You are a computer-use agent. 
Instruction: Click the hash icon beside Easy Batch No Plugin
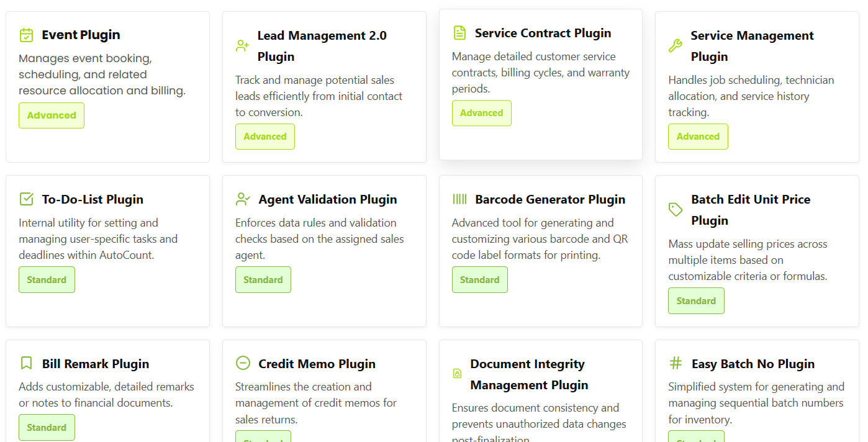point(676,363)
